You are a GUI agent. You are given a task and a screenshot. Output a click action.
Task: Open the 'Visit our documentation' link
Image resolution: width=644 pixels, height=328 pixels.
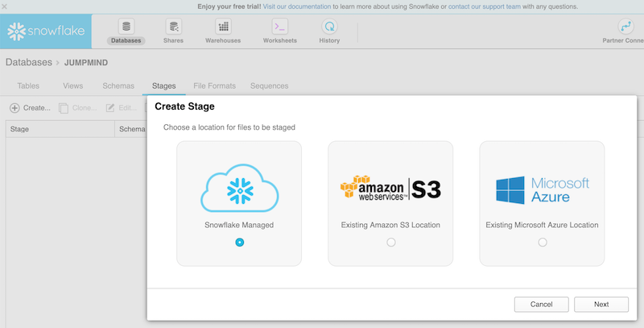pos(297,6)
